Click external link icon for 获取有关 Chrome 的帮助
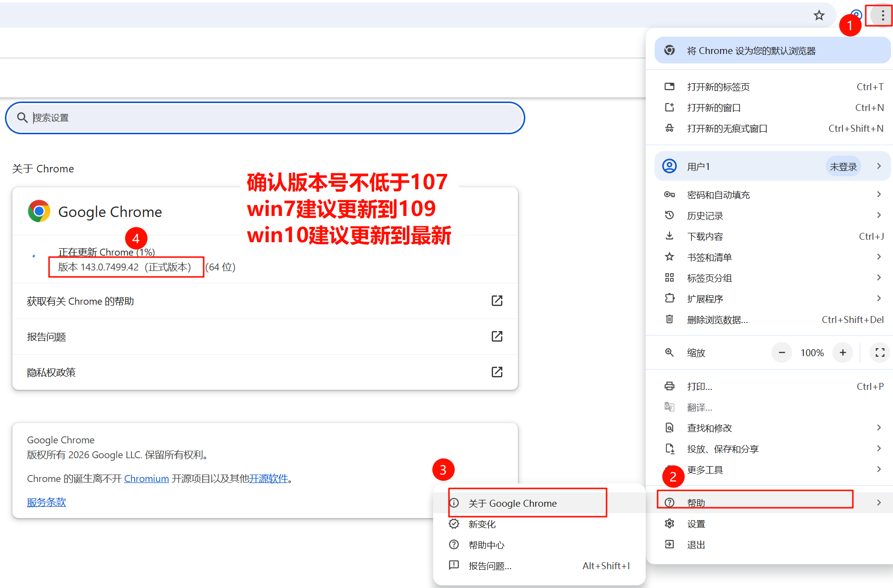The width and height of the screenshot is (893, 588). pos(497,301)
